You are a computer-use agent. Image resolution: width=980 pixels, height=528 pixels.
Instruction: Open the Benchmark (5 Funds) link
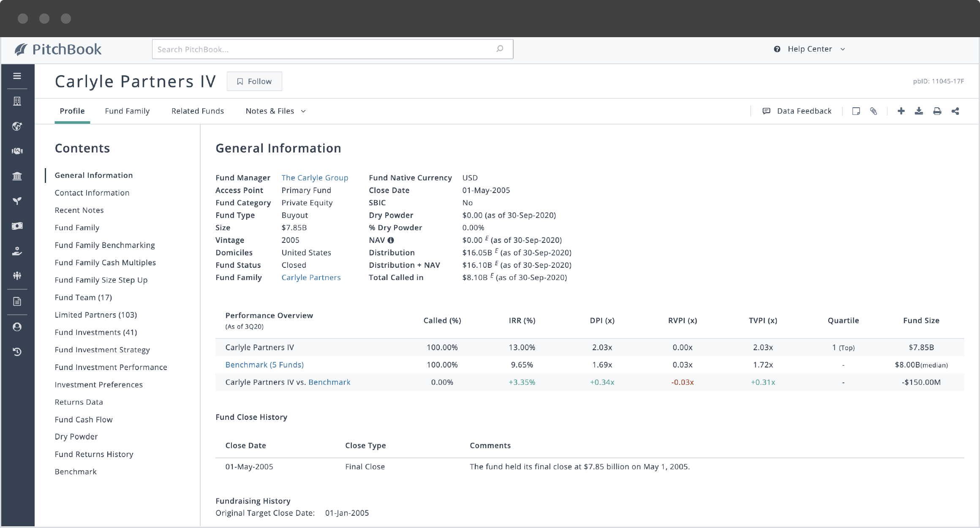point(264,365)
